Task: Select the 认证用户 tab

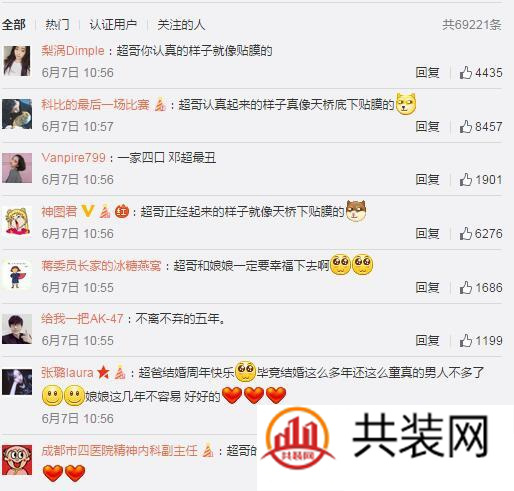Action: [x=113, y=25]
